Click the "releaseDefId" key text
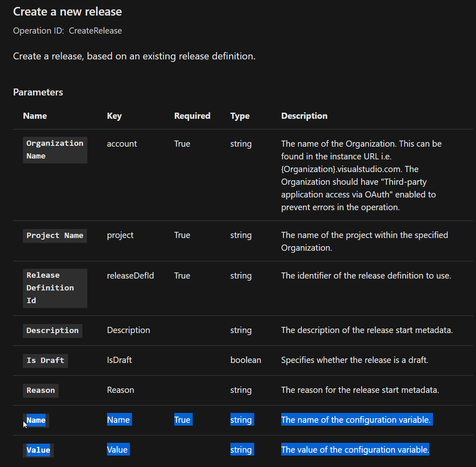The width and height of the screenshot is (476, 467). tap(130, 276)
